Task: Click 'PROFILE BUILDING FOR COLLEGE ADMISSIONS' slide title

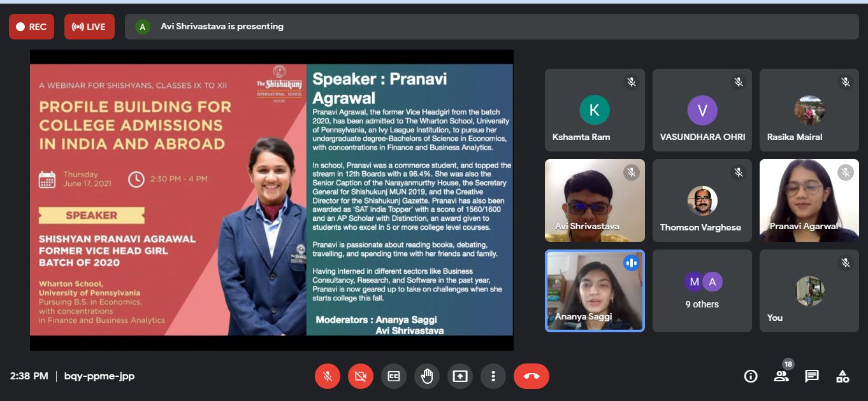Action: [135, 124]
